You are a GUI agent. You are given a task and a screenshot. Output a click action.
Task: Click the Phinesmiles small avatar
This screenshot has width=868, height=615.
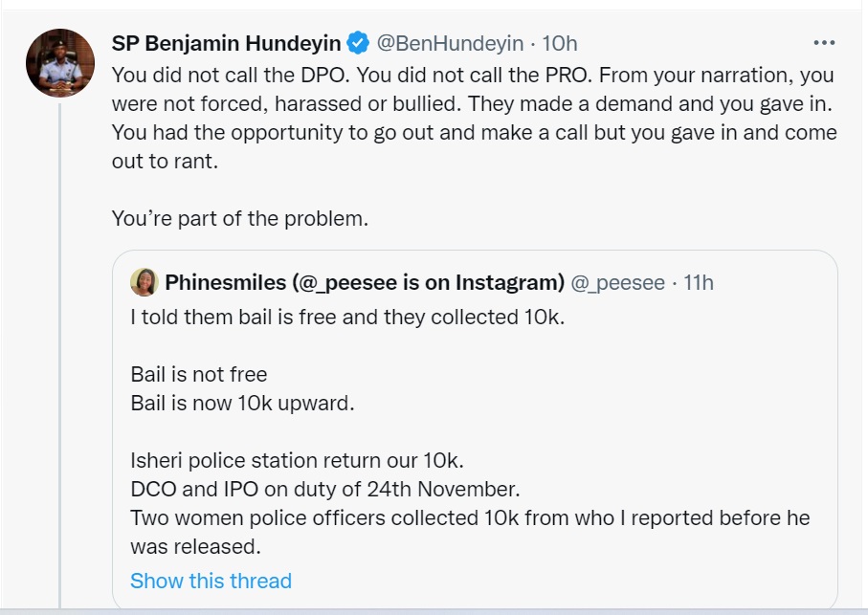point(145,282)
